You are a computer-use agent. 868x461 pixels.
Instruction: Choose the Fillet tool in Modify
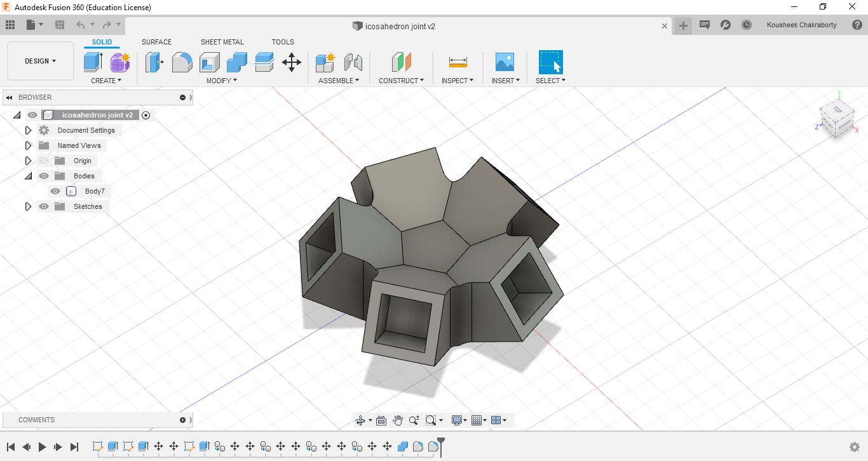tap(182, 62)
